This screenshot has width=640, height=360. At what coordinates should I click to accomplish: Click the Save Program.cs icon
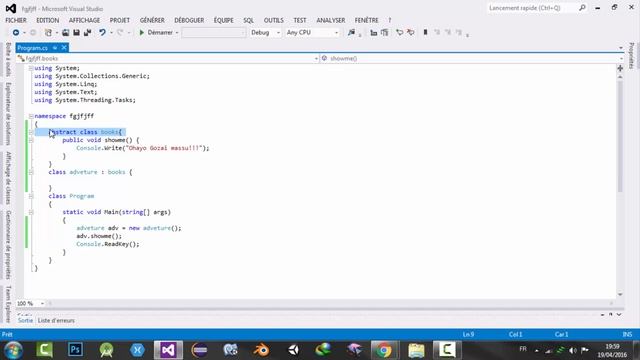point(76,32)
